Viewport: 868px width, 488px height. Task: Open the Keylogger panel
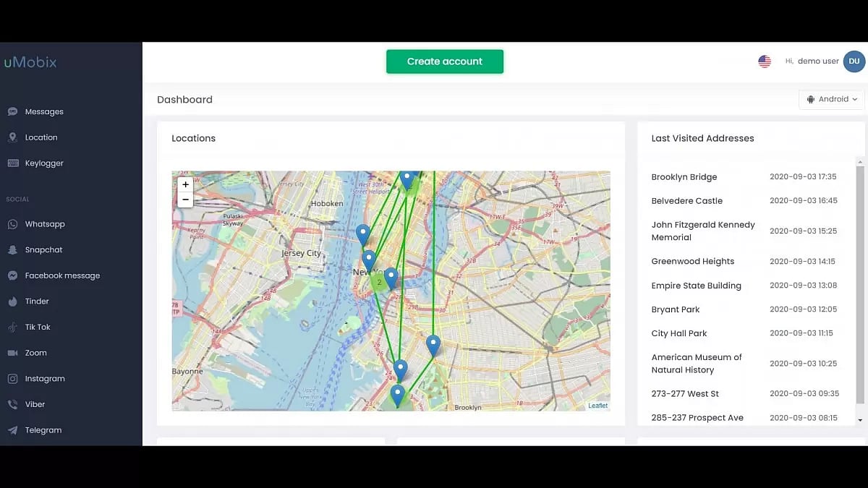tap(45, 163)
